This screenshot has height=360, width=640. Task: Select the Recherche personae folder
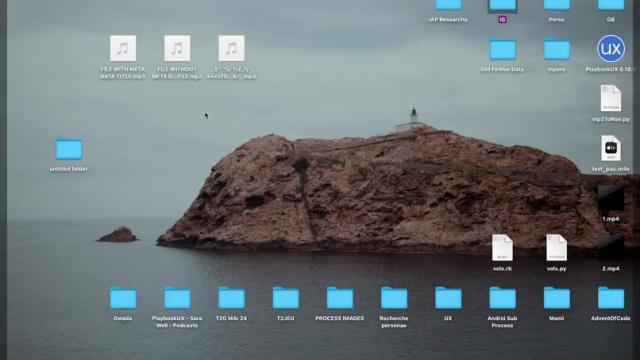(394, 298)
